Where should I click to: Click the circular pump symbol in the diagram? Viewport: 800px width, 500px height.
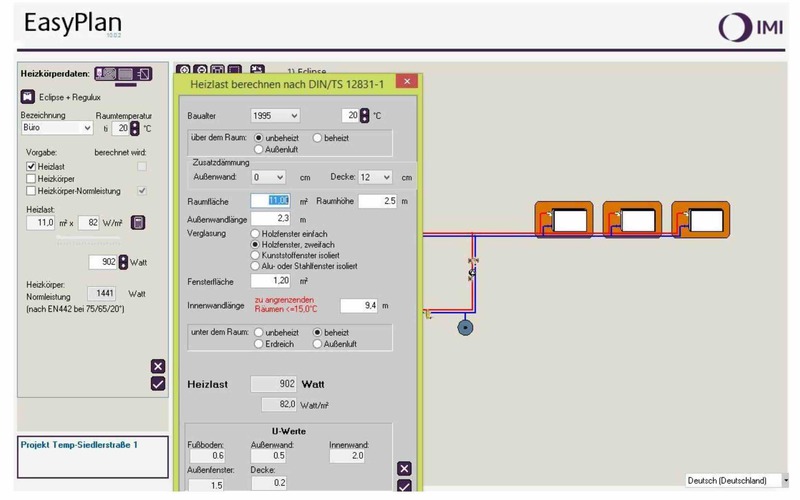coord(465,327)
